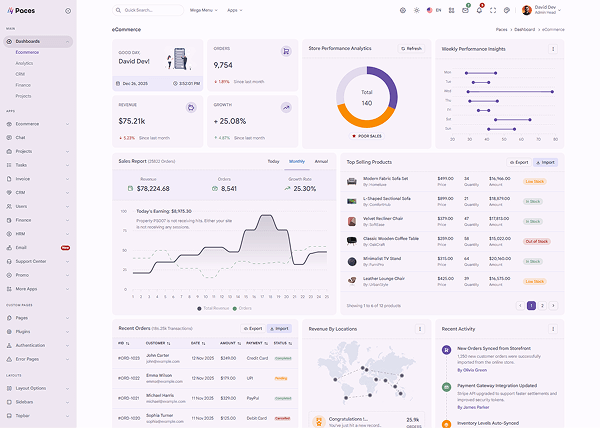Open Weekly Performance Insights options menu

pos(553,48)
